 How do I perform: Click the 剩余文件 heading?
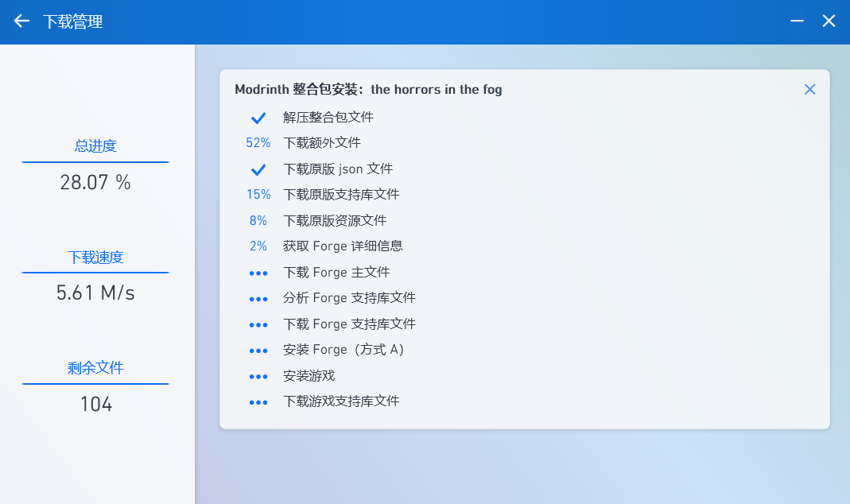(95, 368)
